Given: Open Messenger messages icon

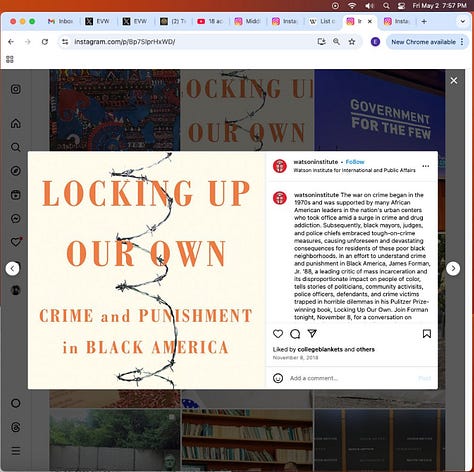Looking at the screenshot, I should click(x=16, y=218).
